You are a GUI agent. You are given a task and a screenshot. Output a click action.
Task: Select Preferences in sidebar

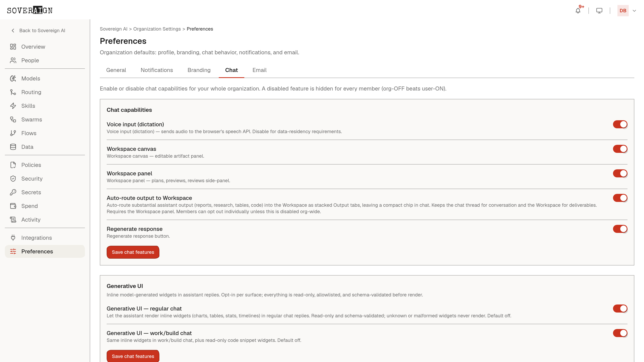click(x=45, y=251)
